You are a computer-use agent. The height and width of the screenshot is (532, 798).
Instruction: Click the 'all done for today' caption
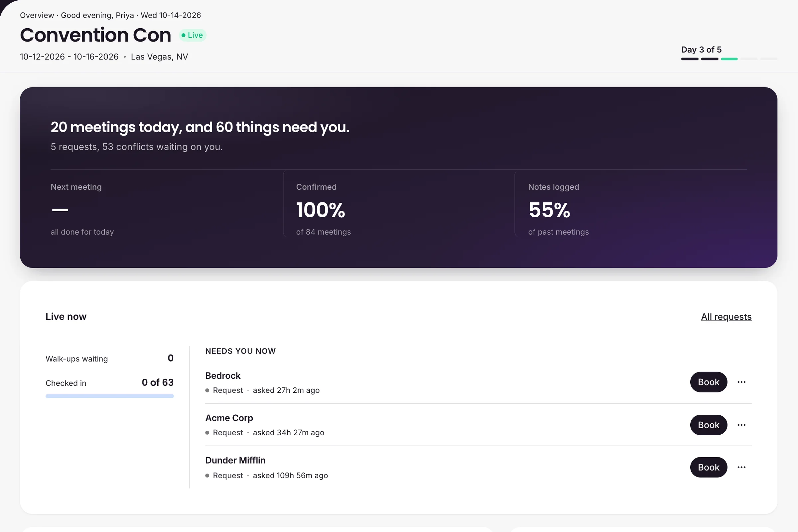pos(82,232)
